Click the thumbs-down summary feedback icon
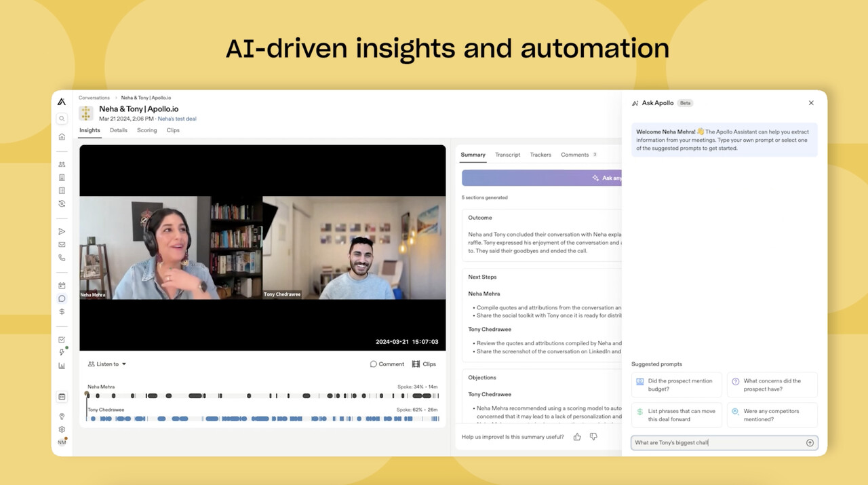Viewport: 868px width, 485px height. (593, 437)
